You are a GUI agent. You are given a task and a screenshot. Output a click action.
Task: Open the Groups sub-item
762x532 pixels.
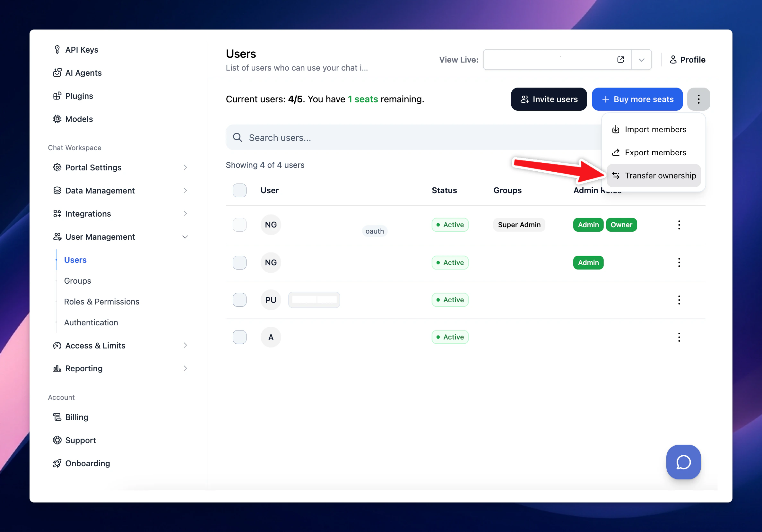click(77, 281)
